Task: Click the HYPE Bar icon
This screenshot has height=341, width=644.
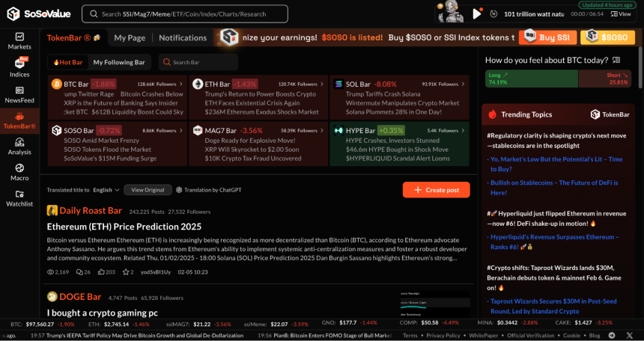Action: tap(338, 130)
